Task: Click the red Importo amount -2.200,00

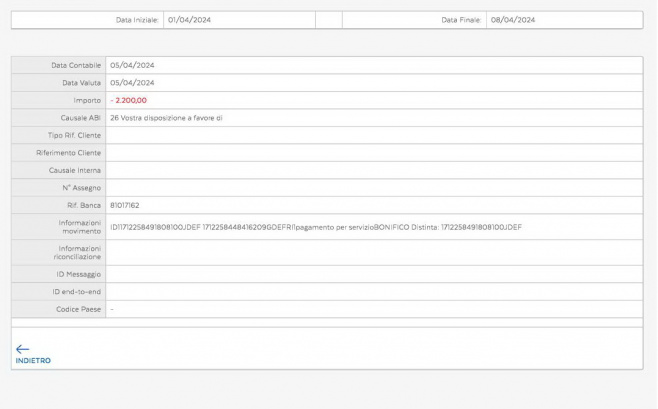Action: point(129,100)
